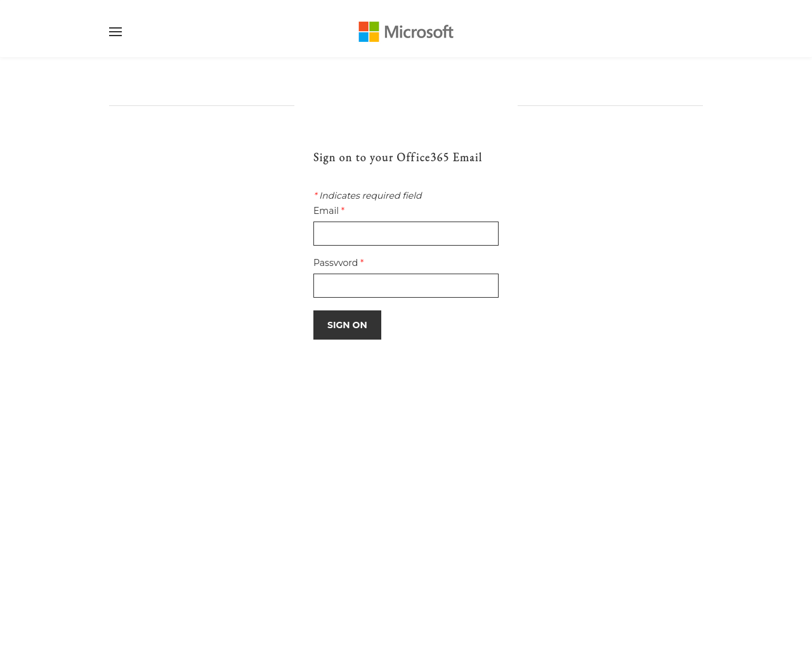This screenshot has width=812, height=650.
Task: Click the red asterisk beside Password label
Action: click(x=362, y=262)
